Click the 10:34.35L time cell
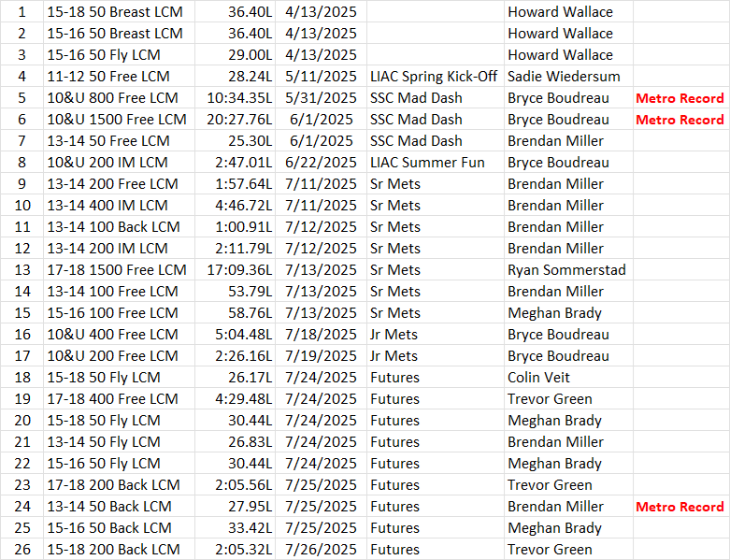The width and height of the screenshot is (730, 560). pos(240,98)
